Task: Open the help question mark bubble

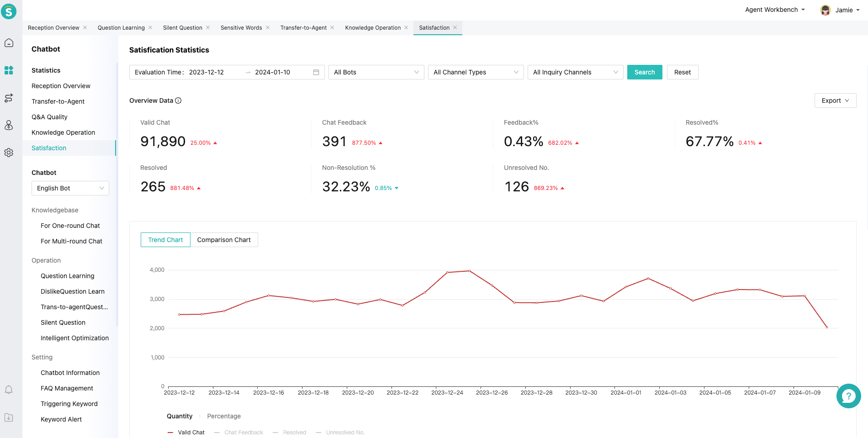Action: [x=848, y=396]
